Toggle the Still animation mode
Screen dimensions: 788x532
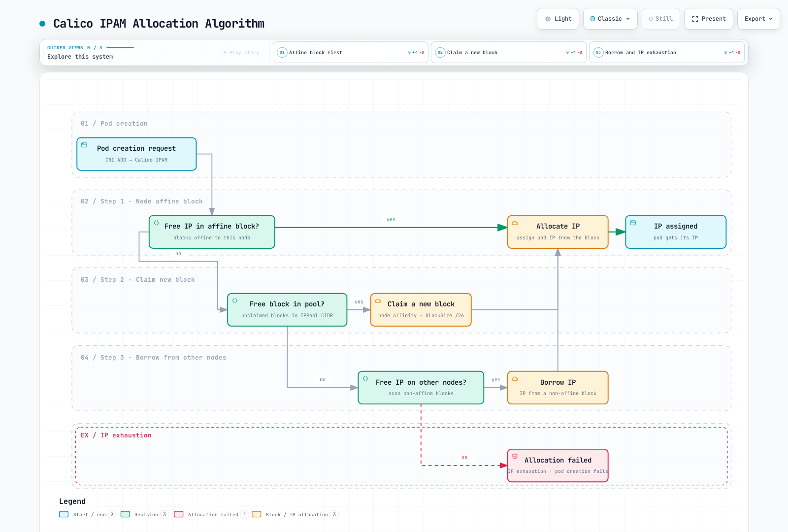(660, 19)
